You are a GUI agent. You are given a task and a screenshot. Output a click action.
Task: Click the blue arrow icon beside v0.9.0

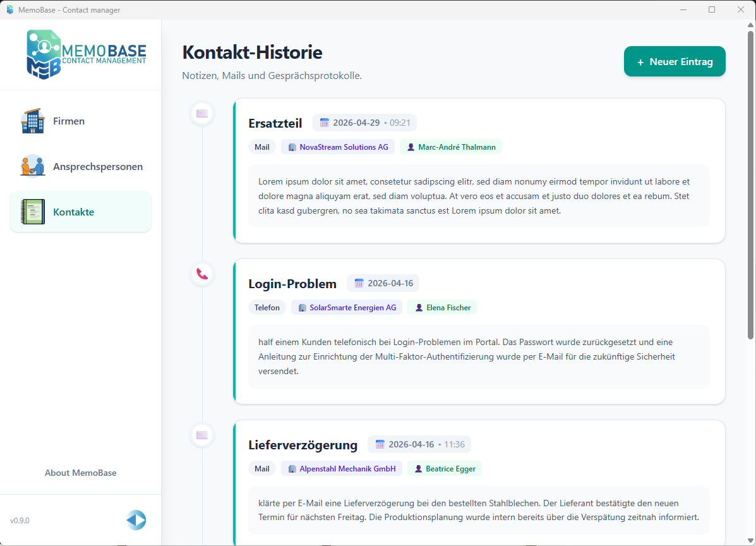[x=136, y=520]
